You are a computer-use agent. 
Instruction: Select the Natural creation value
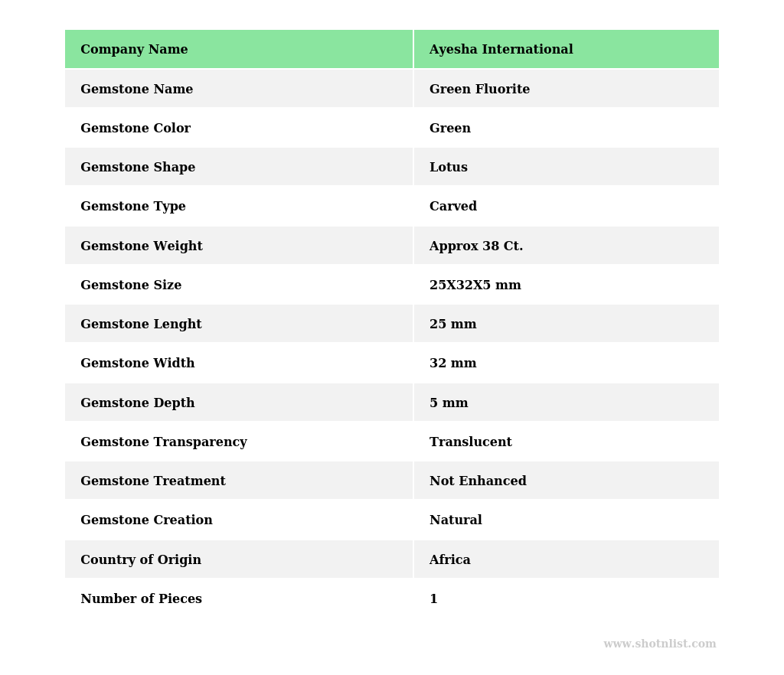point(456,520)
